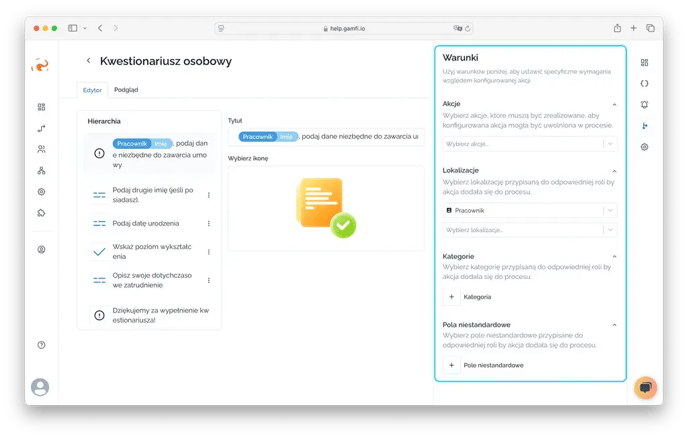Open the Pracownik role dropdown
The image size is (688, 438).
click(530, 211)
